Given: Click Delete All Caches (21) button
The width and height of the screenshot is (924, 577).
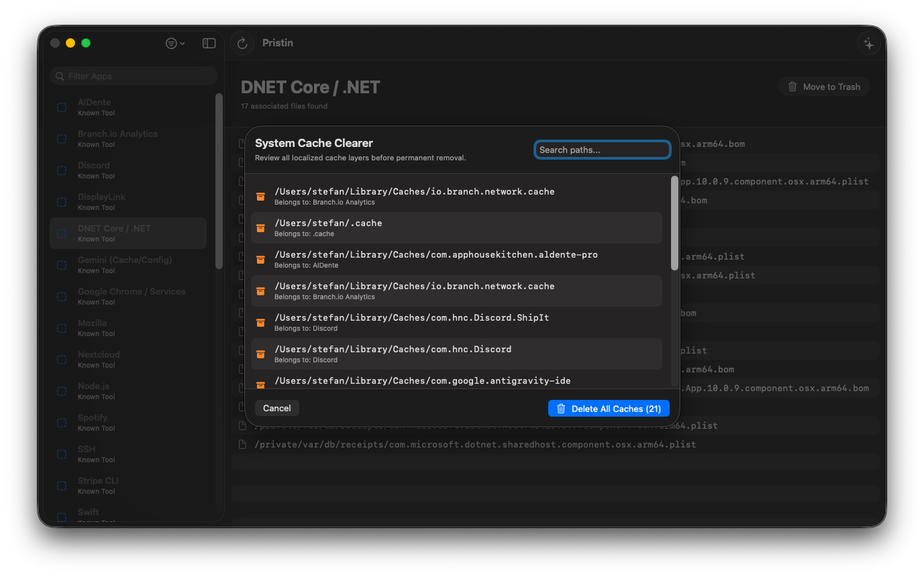Looking at the screenshot, I should (609, 409).
